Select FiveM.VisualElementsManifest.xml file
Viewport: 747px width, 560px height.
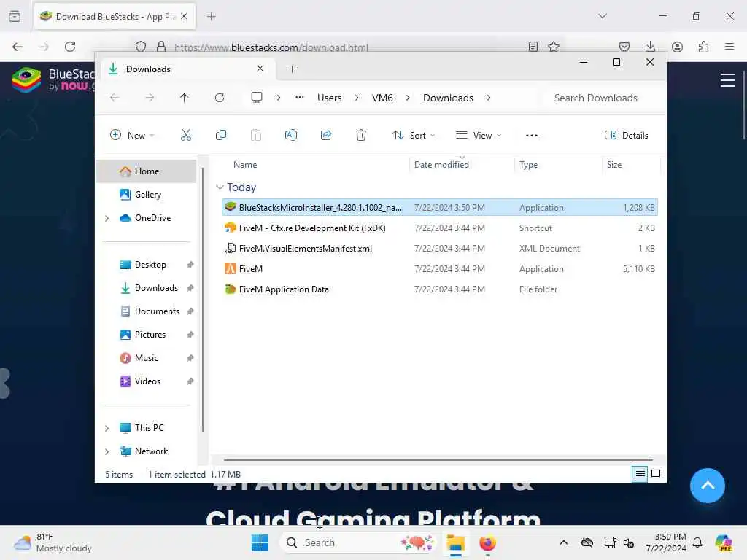point(439,249)
